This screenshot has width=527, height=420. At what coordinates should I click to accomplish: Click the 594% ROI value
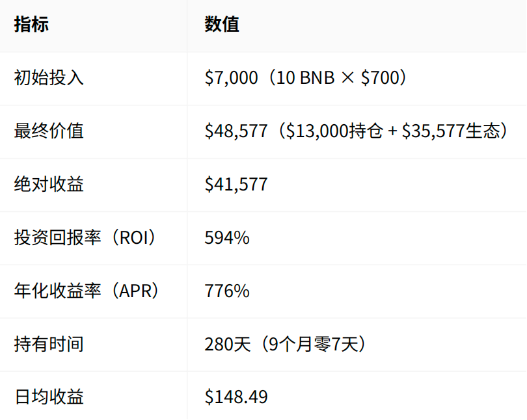[x=227, y=238]
